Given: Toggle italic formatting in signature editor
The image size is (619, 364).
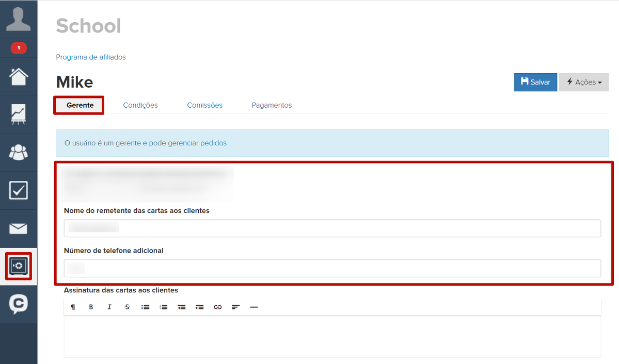Looking at the screenshot, I should click(109, 307).
